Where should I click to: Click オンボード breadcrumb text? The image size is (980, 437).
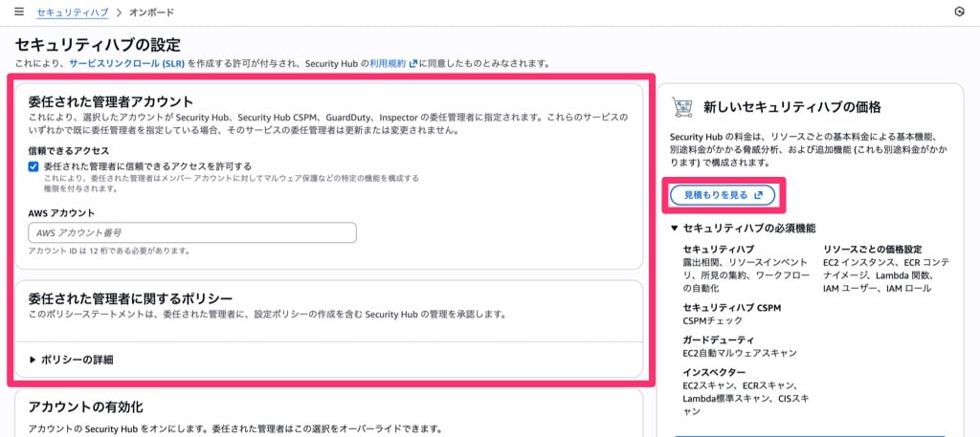tap(152, 12)
